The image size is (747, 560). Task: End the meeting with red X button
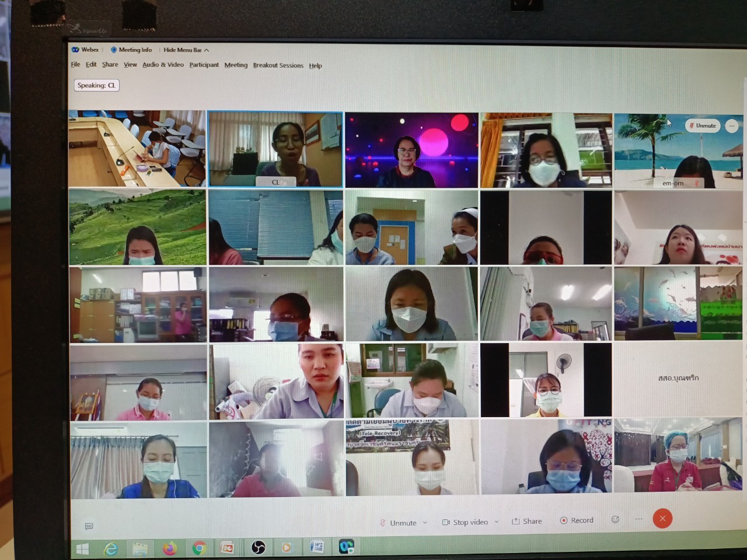tap(662, 519)
